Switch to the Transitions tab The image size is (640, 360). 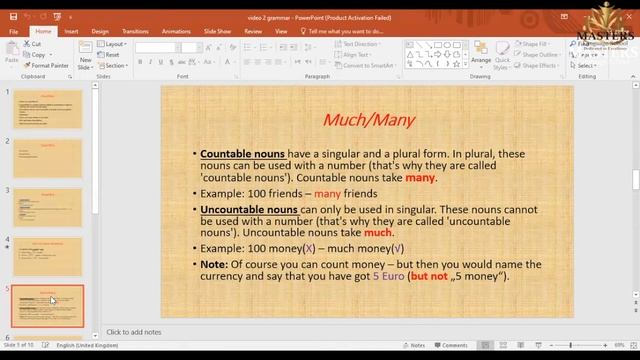click(x=135, y=31)
